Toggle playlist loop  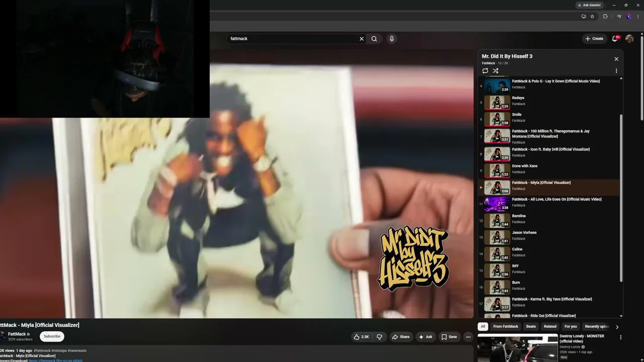[485, 71]
